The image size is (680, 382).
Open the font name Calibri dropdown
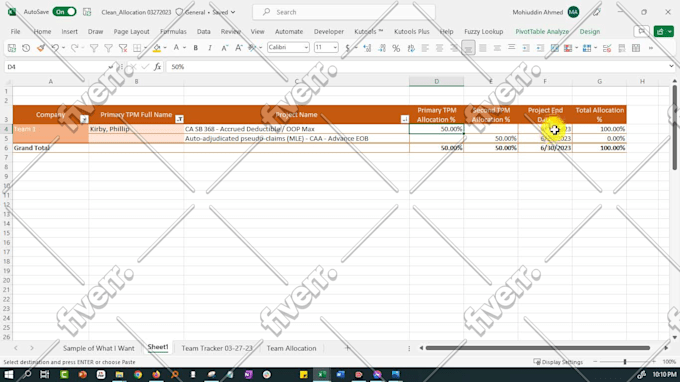306,47
